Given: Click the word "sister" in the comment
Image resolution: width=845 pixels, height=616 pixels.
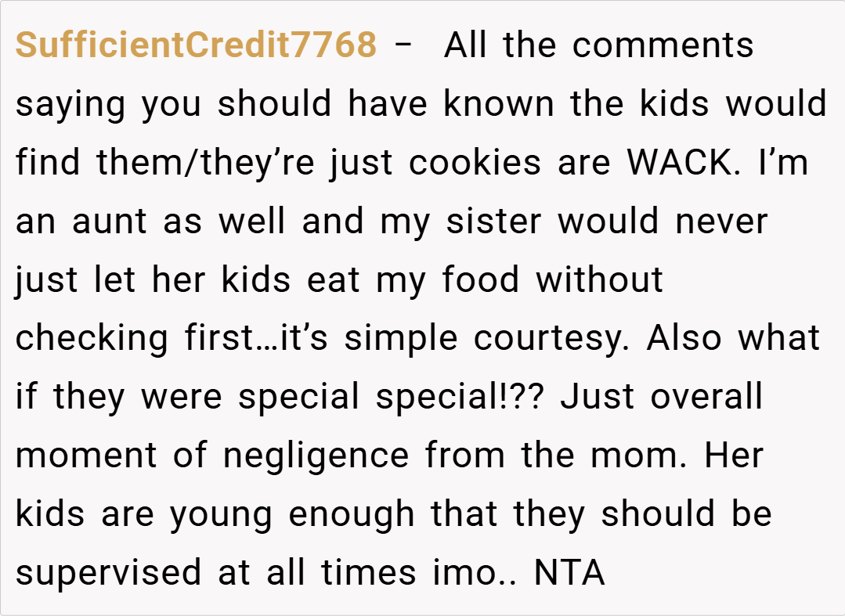Looking at the screenshot, I should [493, 222].
